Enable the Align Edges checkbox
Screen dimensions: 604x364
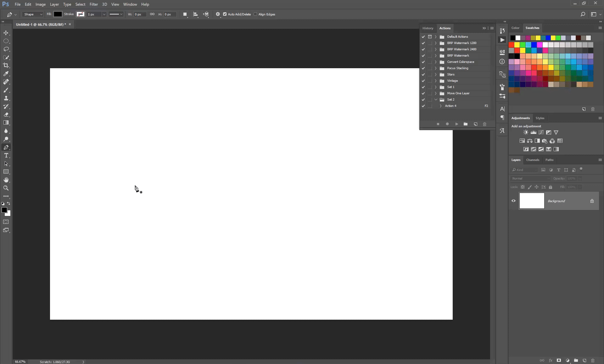point(255,14)
